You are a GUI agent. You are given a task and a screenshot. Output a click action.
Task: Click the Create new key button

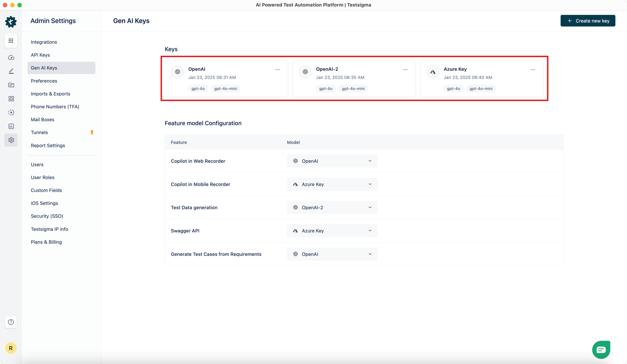point(588,21)
